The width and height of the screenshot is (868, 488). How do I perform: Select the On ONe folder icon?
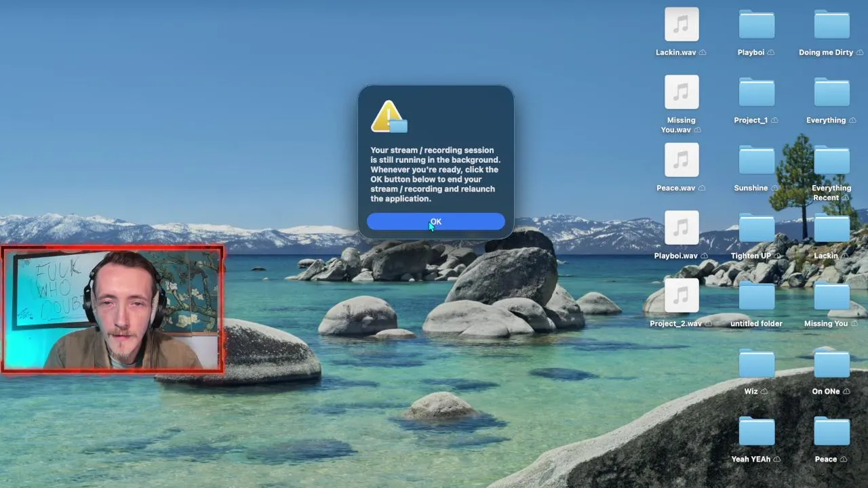831,363
